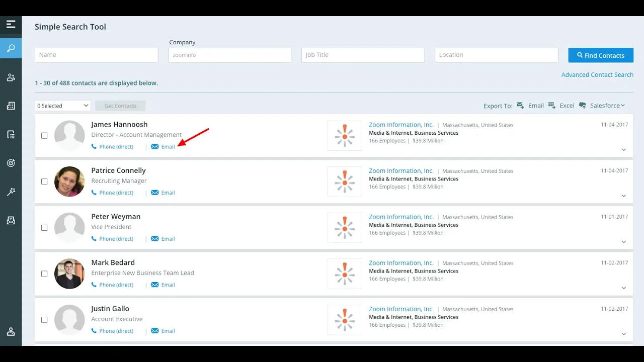Click envelope icon for Patrice Connelly
Image resolution: width=644 pixels, height=362 pixels.
(x=155, y=193)
